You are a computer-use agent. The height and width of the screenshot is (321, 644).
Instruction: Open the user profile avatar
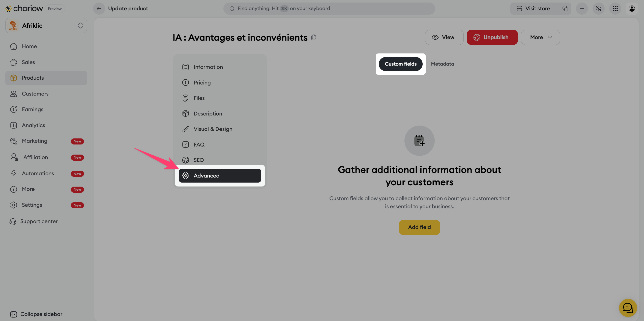point(632,9)
